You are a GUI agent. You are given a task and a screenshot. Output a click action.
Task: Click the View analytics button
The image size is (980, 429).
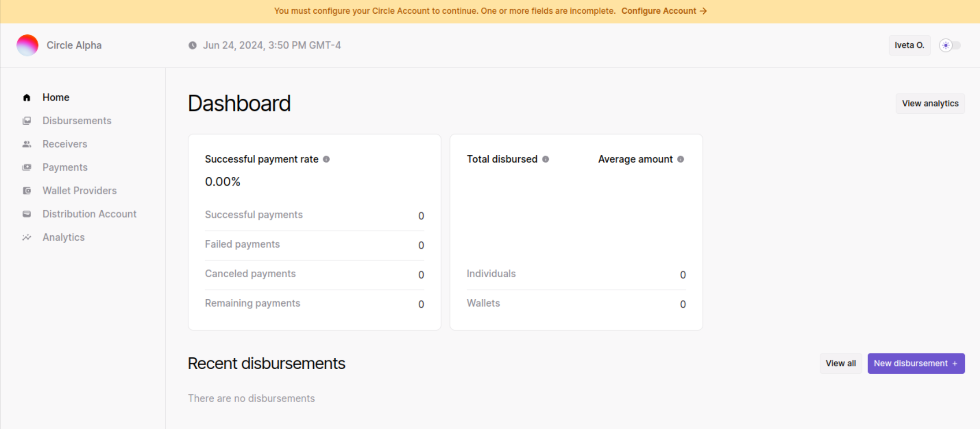pyautogui.click(x=930, y=103)
